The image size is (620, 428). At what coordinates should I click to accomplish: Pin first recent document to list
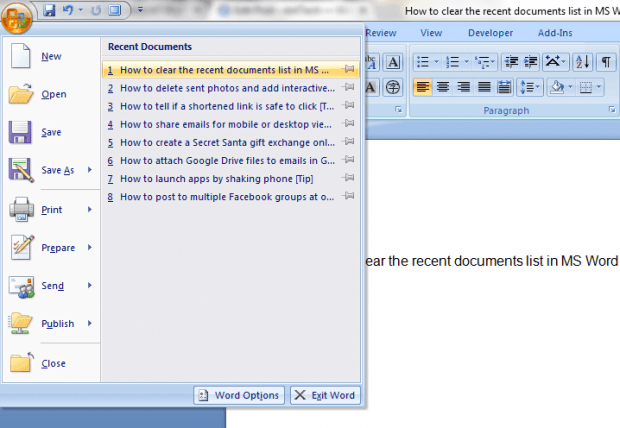[349, 69]
